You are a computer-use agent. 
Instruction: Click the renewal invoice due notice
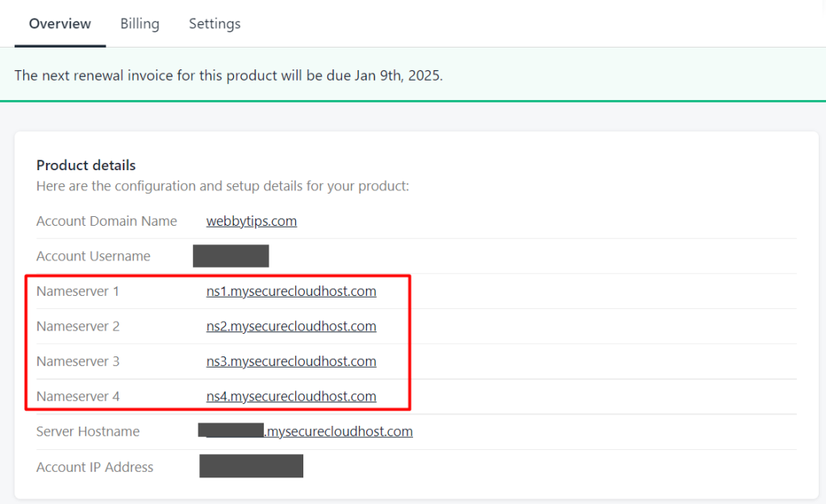tap(228, 75)
